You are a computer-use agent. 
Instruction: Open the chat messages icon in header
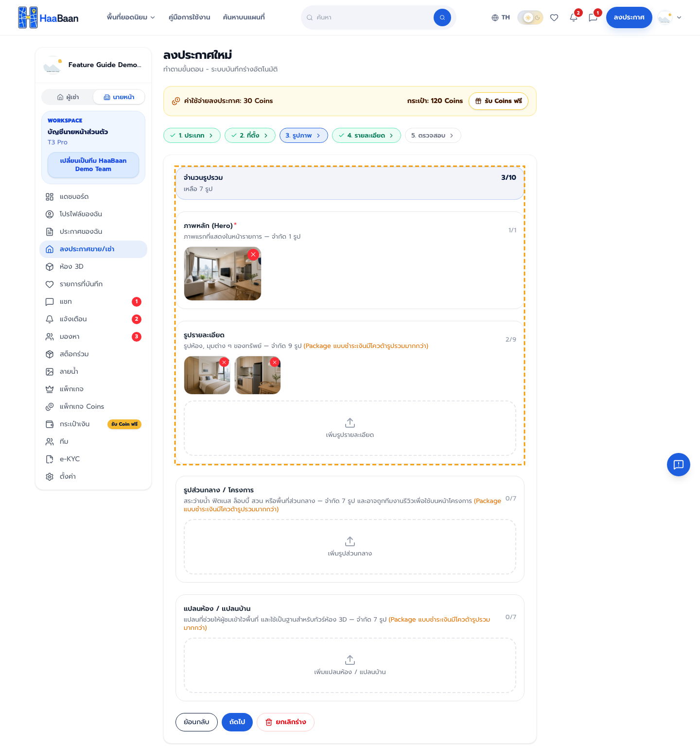[593, 17]
